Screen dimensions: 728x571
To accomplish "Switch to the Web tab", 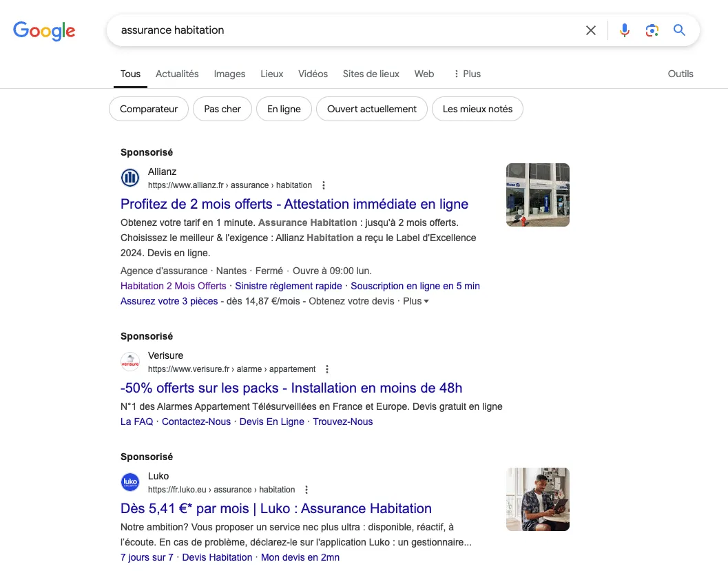I will click(x=424, y=74).
